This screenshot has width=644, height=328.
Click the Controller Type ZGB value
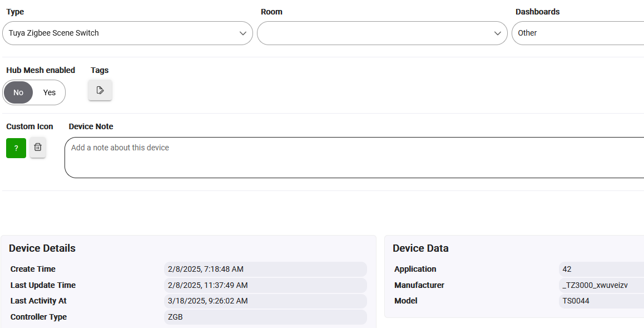265,317
